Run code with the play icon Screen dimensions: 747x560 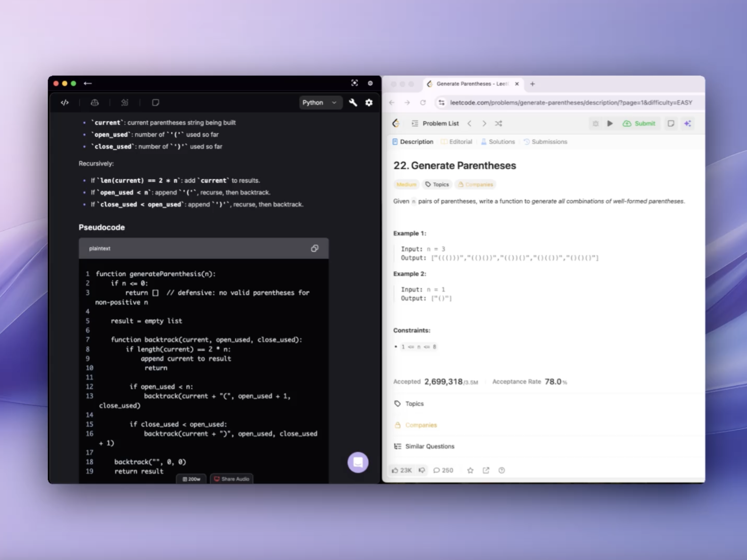(x=610, y=124)
